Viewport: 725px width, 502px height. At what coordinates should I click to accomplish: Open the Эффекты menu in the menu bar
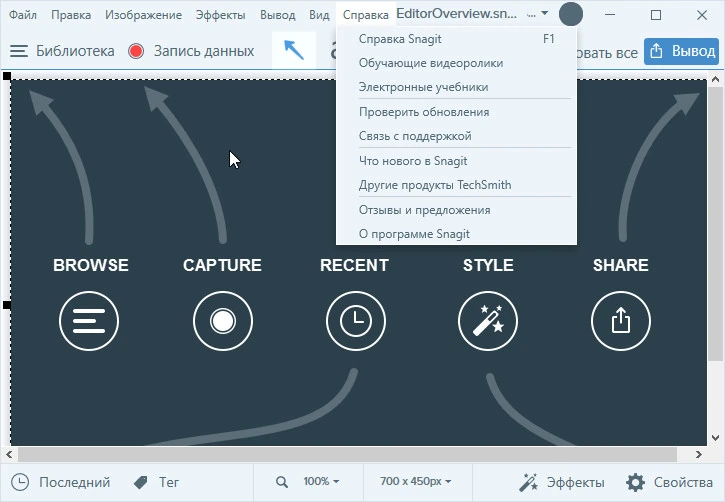coord(220,15)
